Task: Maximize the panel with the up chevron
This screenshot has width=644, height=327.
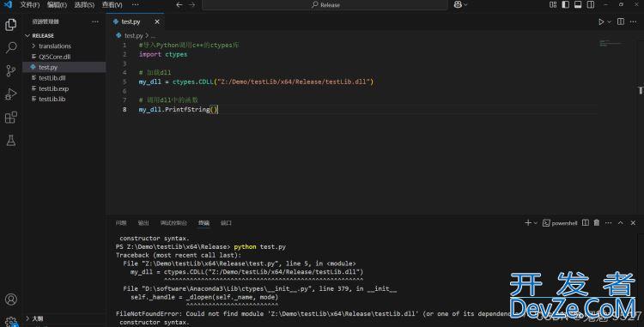Action: click(x=621, y=223)
